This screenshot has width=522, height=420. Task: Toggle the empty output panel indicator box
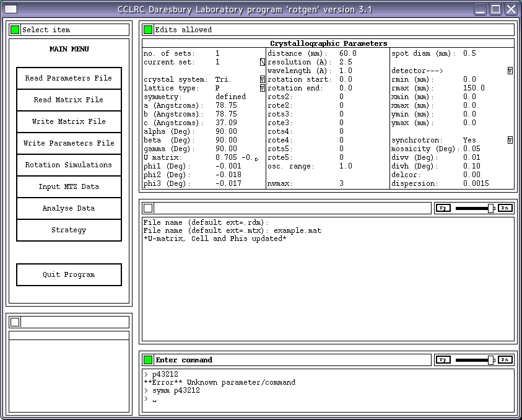[x=148, y=208]
